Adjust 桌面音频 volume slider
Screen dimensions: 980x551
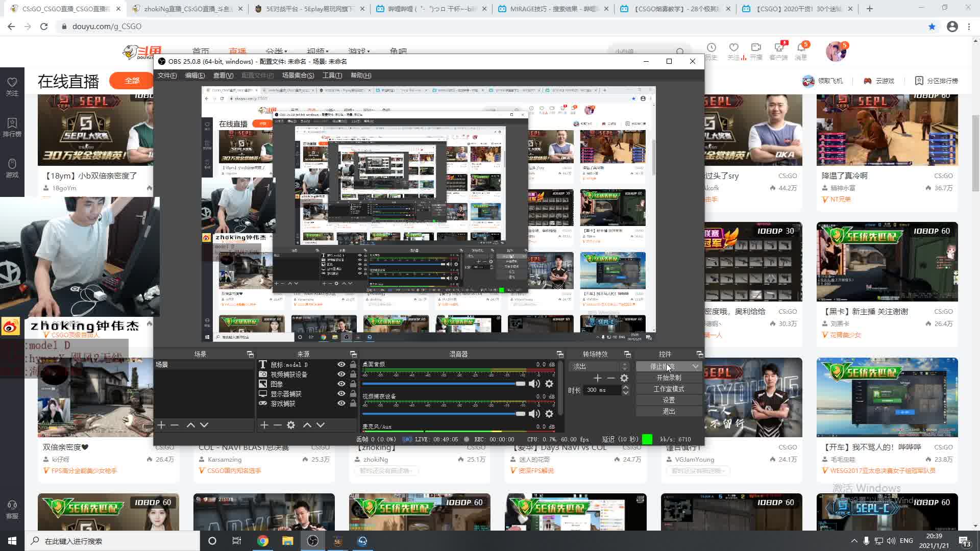(x=444, y=384)
